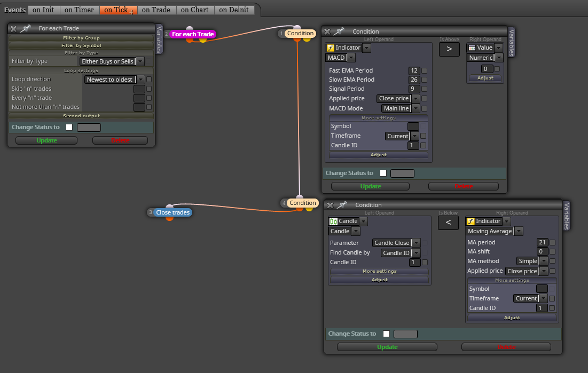
Task: Switch to the on Init event tab
Action: click(x=43, y=10)
